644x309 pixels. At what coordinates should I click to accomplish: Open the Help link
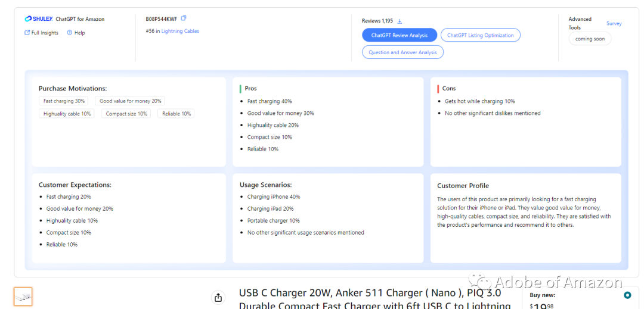click(x=76, y=33)
